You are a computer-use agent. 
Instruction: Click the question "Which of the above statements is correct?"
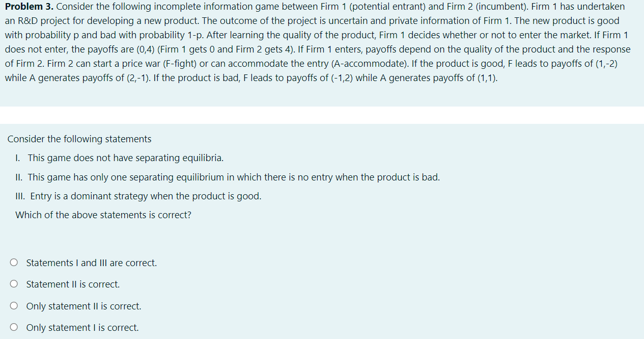pyautogui.click(x=103, y=215)
